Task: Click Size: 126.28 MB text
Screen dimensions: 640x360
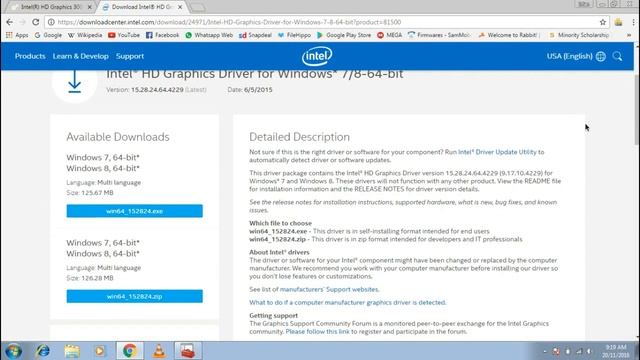Action: click(x=90, y=278)
